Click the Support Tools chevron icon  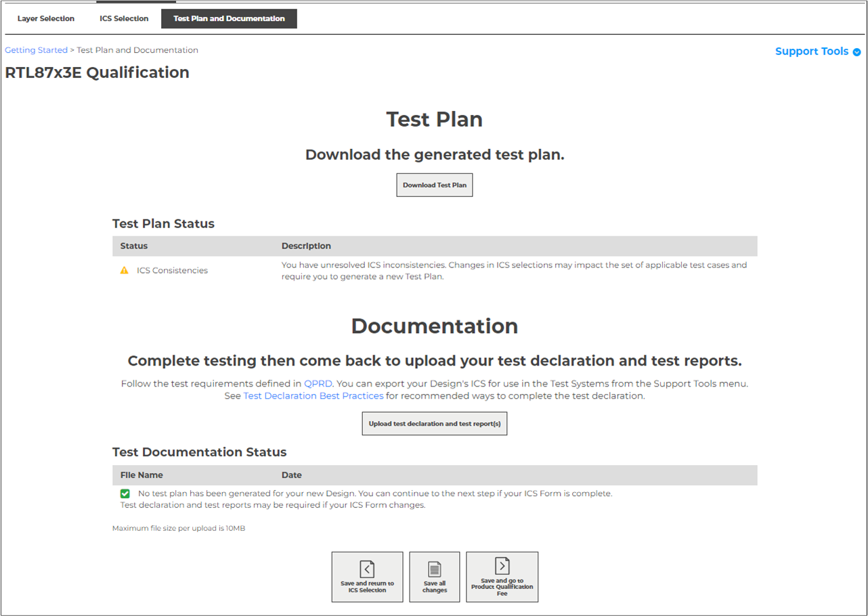click(856, 52)
